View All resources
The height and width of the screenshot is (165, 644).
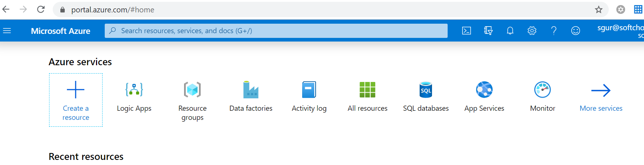click(x=367, y=90)
